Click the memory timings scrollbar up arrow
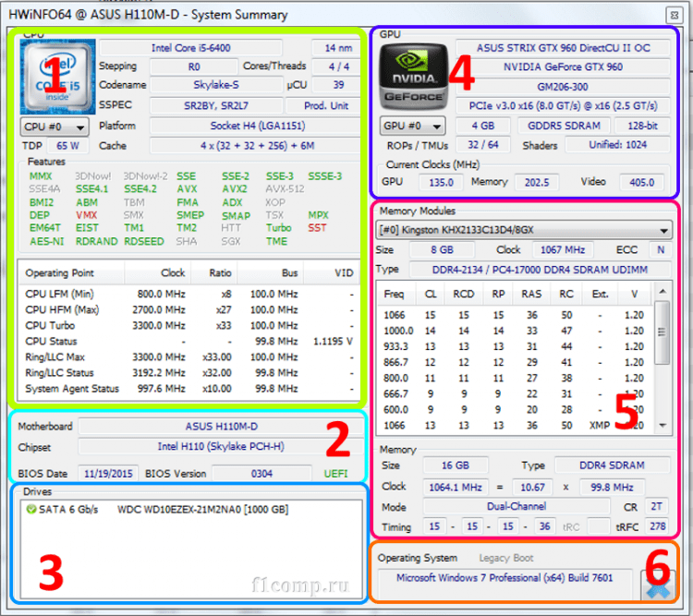The image size is (693, 616). 663,291
